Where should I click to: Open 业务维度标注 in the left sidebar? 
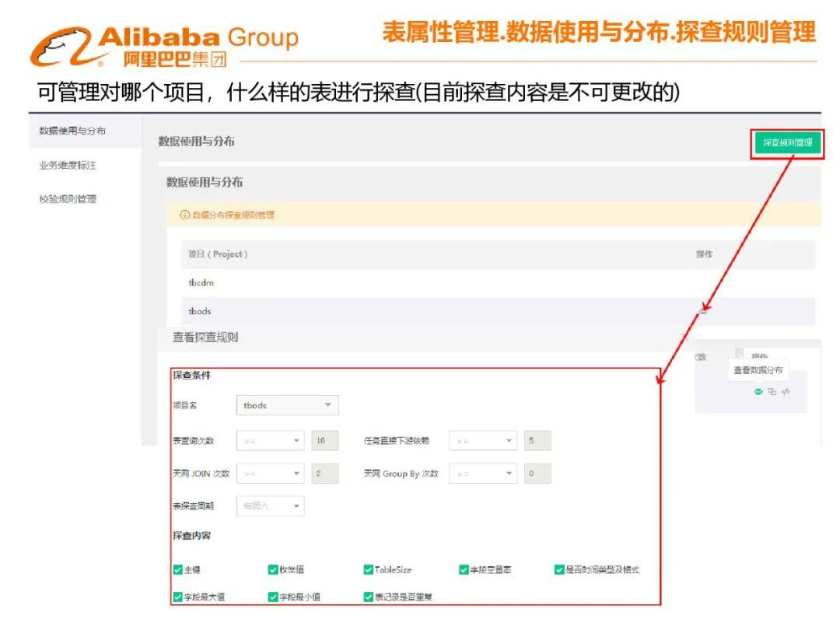point(68,165)
